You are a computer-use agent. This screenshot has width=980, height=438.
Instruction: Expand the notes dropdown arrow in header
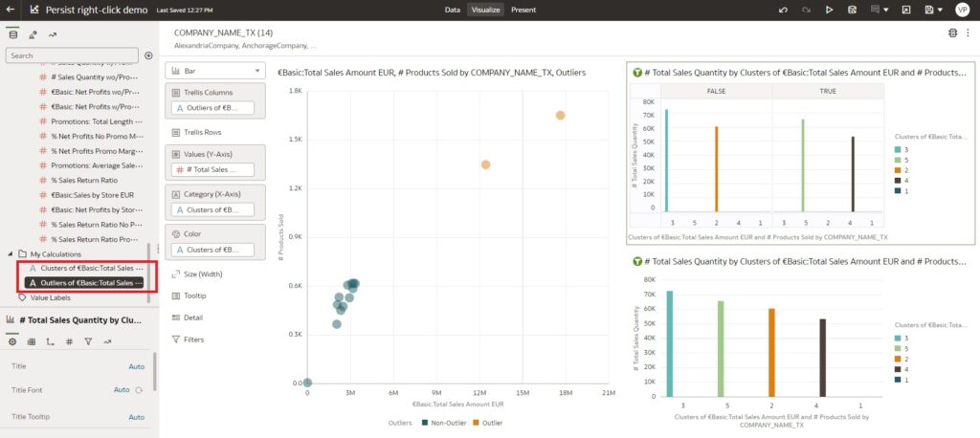(x=885, y=10)
